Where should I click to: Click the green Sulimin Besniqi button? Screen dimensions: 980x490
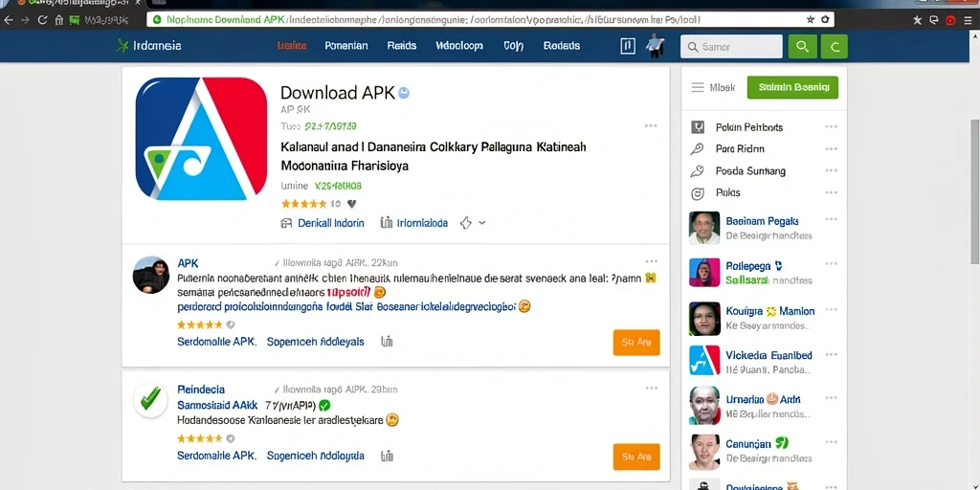click(x=792, y=87)
